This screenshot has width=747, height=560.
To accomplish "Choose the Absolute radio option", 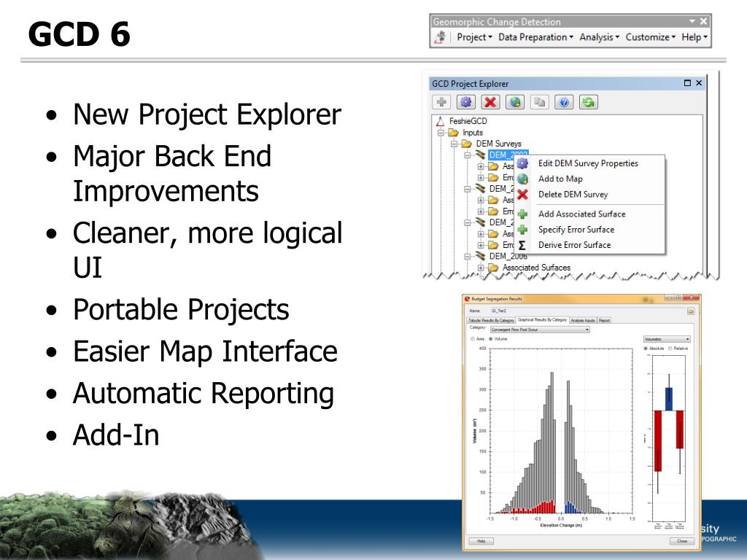I will 646,349.
